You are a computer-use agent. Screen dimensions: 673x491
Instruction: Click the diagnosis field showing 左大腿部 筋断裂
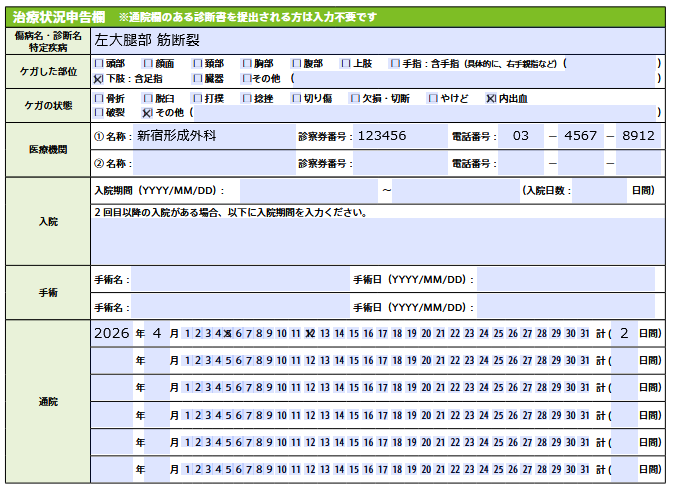coord(375,41)
